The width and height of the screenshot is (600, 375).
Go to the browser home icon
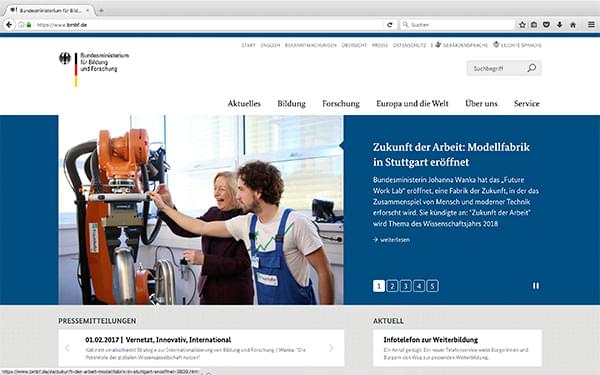[x=573, y=25]
